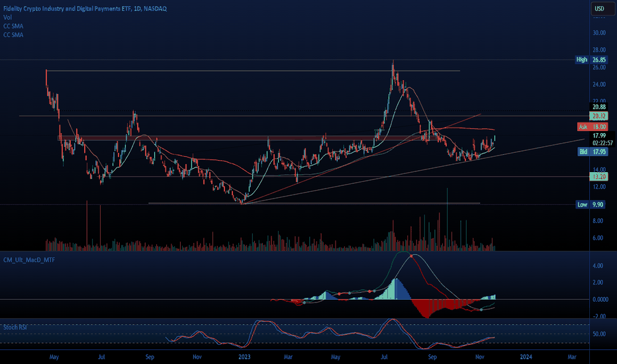The width and height of the screenshot is (617, 364).
Task: Click the 4.00 MACD axis value
Action: click(598, 265)
